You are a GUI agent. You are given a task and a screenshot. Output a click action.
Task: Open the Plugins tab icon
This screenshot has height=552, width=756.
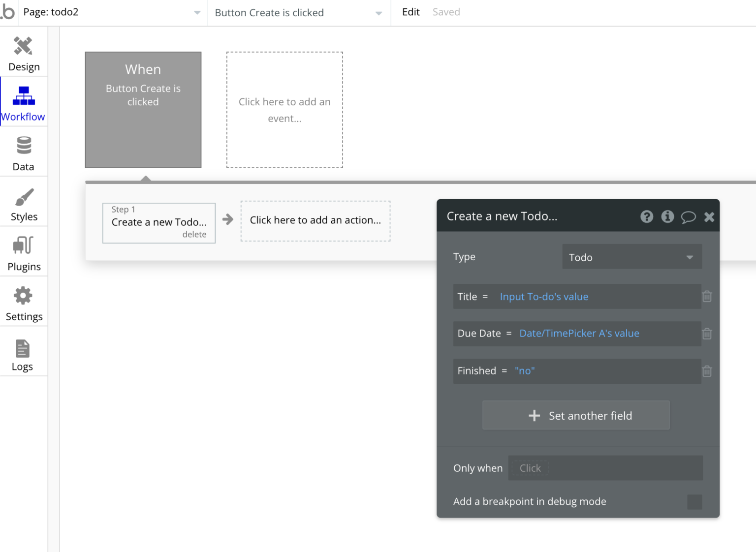(23, 245)
